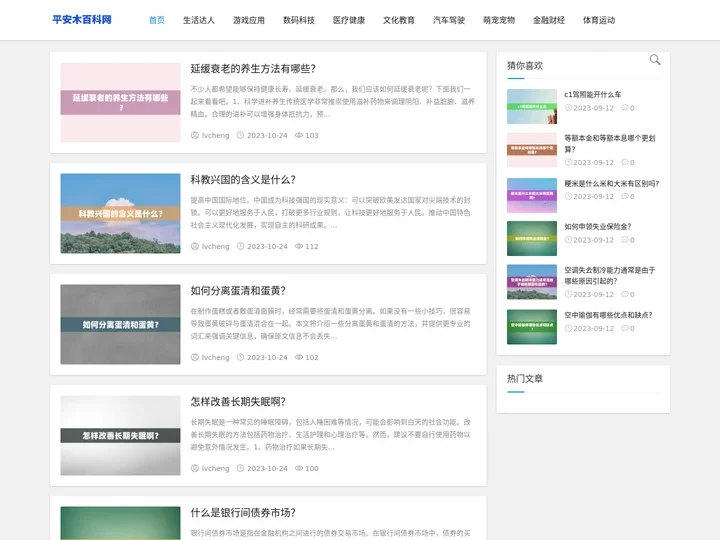Click the pink 延缓衰老 article thumbnail
720x540 pixels.
(120, 102)
